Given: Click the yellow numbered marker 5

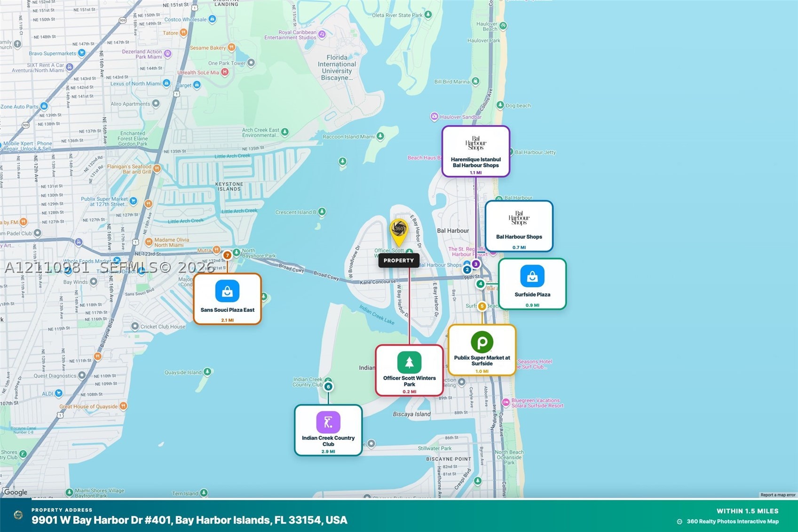Looking at the screenshot, I should 482,306.
